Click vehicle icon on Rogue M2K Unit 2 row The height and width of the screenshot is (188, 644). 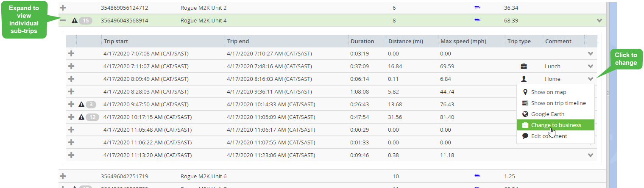(x=477, y=8)
